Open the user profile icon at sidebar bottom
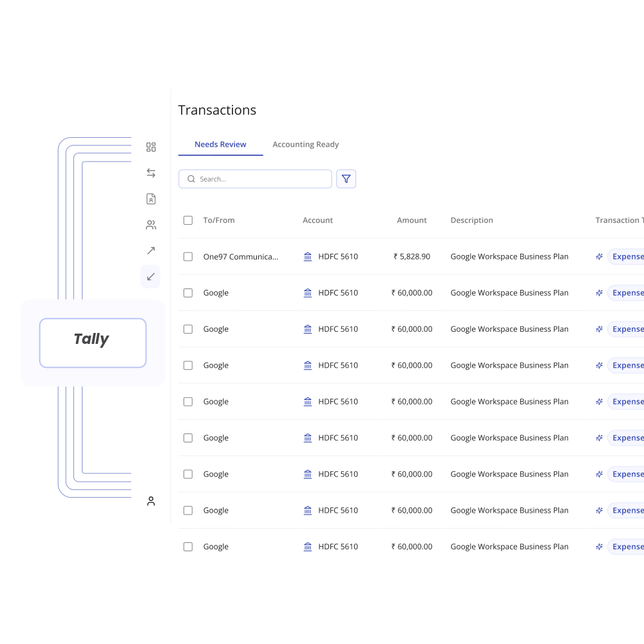The height and width of the screenshot is (644, 644). [151, 501]
